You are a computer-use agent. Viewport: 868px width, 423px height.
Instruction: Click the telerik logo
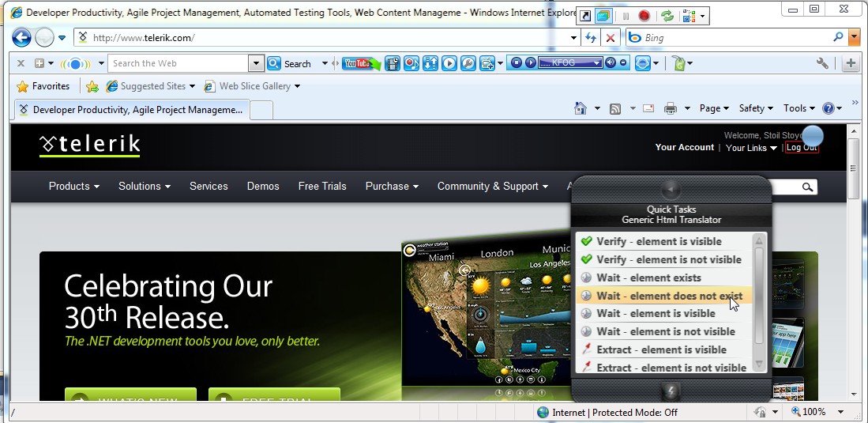(x=90, y=145)
